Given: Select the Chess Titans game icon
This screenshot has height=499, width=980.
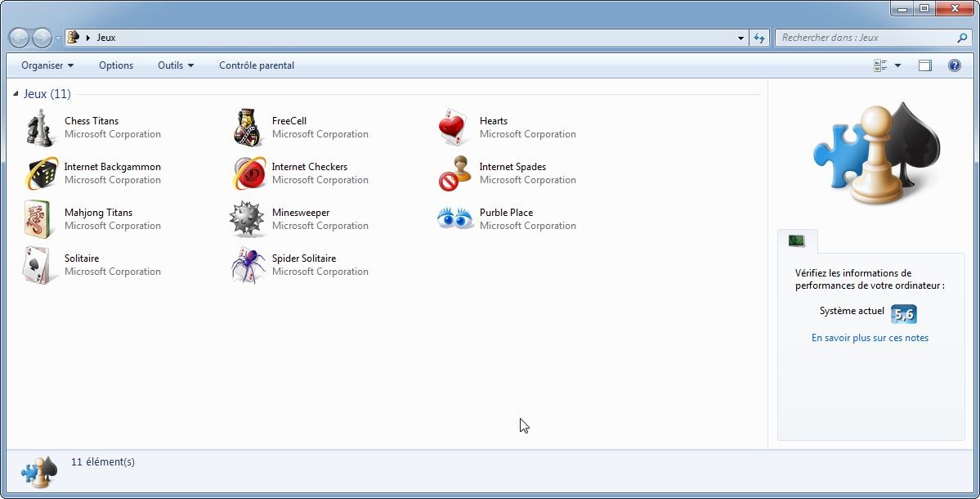Looking at the screenshot, I should pyautogui.click(x=40, y=128).
